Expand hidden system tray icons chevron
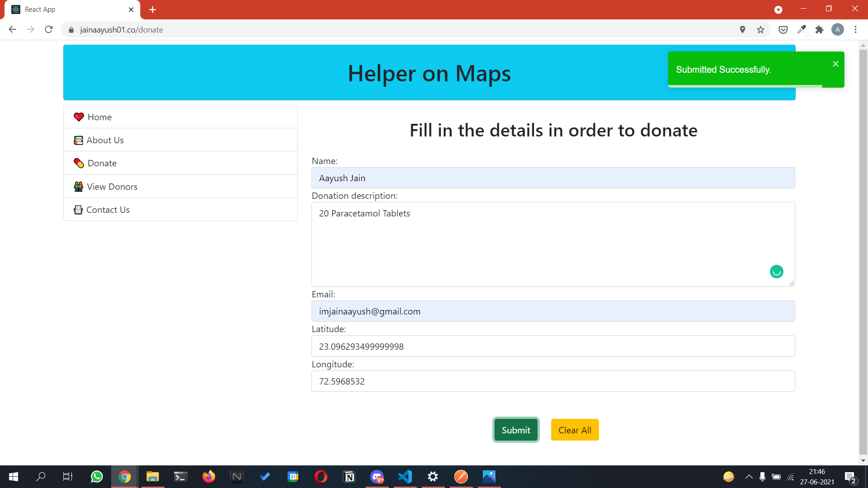Screen dimensions: 868x488 [749, 477]
